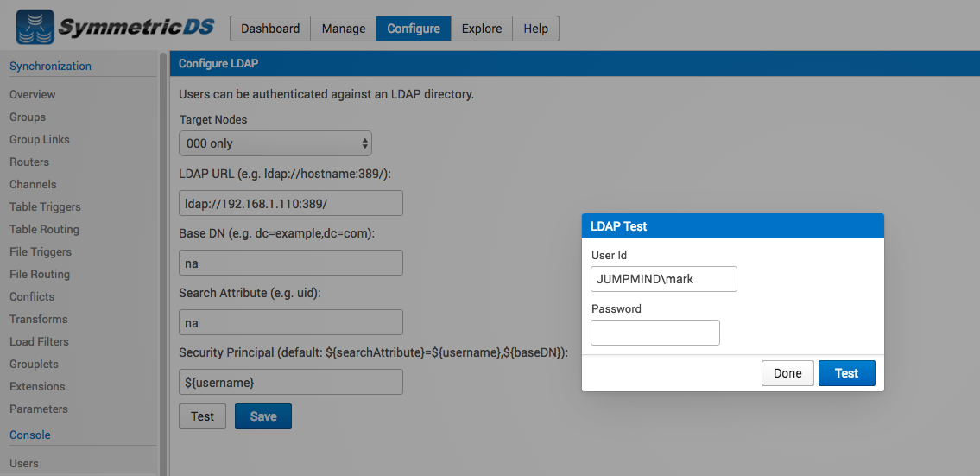The image size is (980, 476).
Task: Click the Save button
Action: pos(263,416)
